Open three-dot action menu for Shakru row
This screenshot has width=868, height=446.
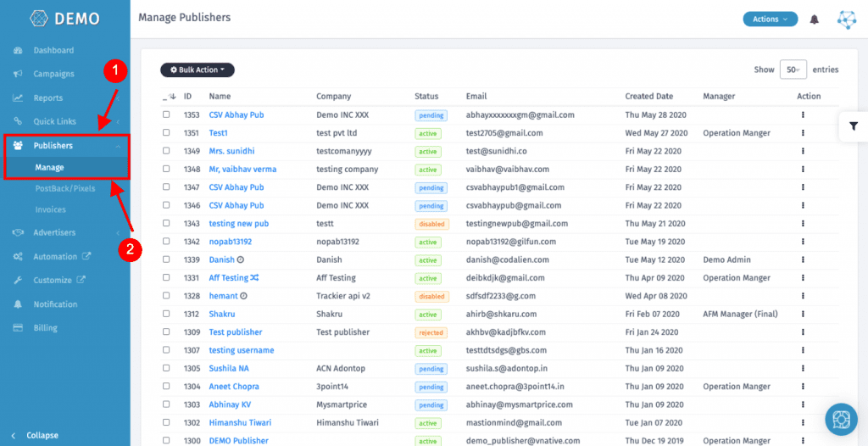[x=803, y=315]
